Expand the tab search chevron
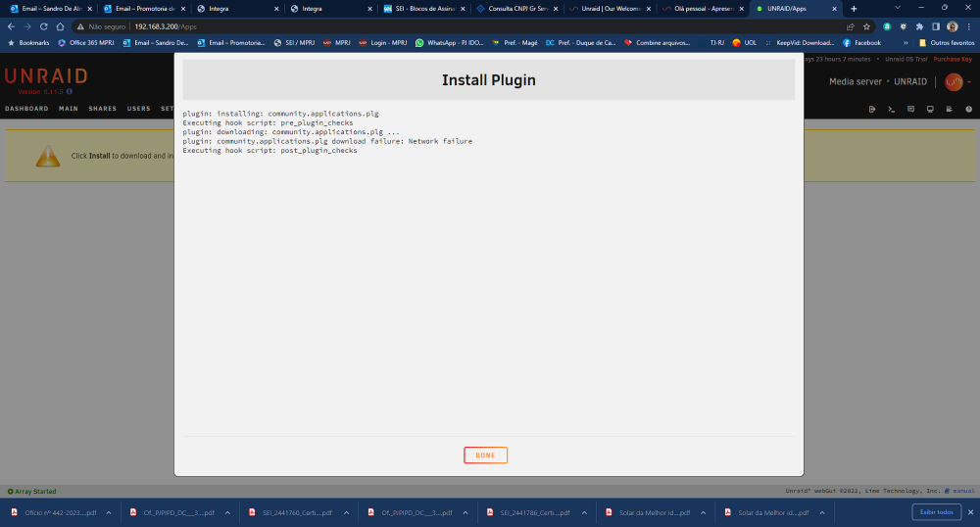The width and height of the screenshot is (980, 527). pyautogui.click(x=898, y=8)
